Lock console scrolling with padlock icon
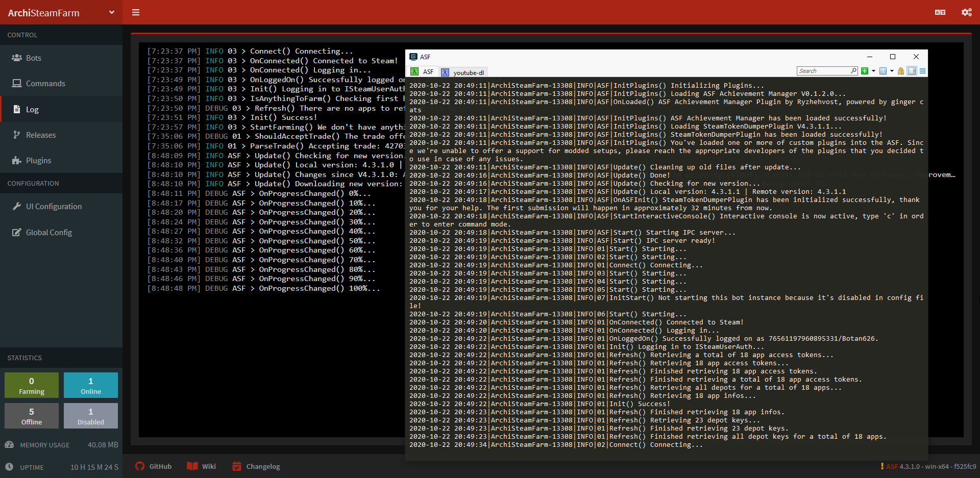This screenshot has height=478, width=980. 901,71
